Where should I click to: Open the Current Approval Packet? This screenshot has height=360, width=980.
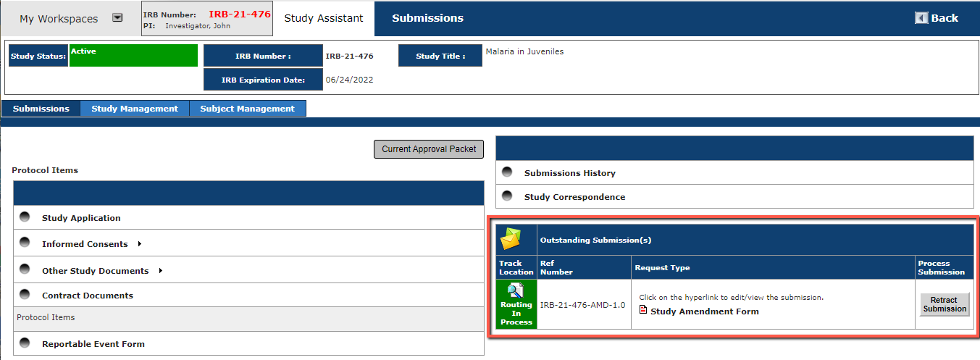coord(429,149)
